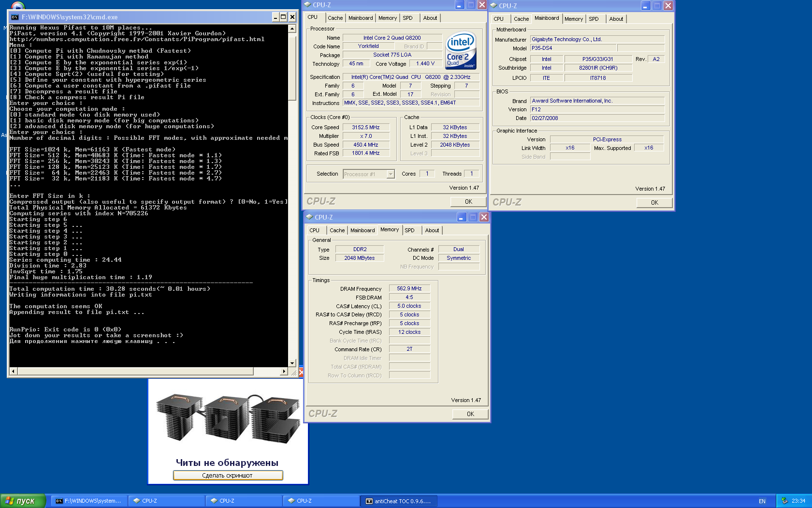The width and height of the screenshot is (812, 508).
Task: Click processor name Intel Core 2 Quad Q8200
Action: [392, 38]
